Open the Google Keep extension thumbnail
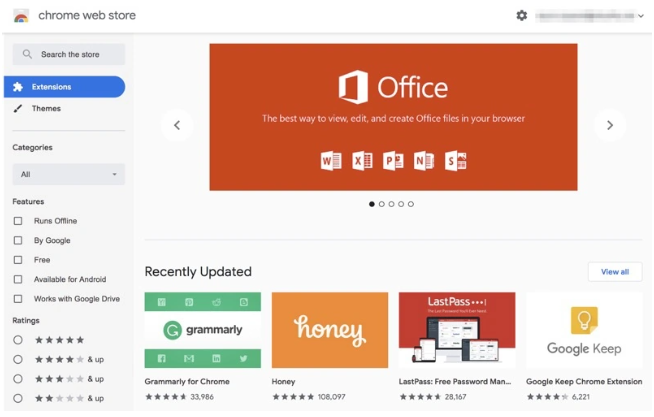 tap(584, 330)
